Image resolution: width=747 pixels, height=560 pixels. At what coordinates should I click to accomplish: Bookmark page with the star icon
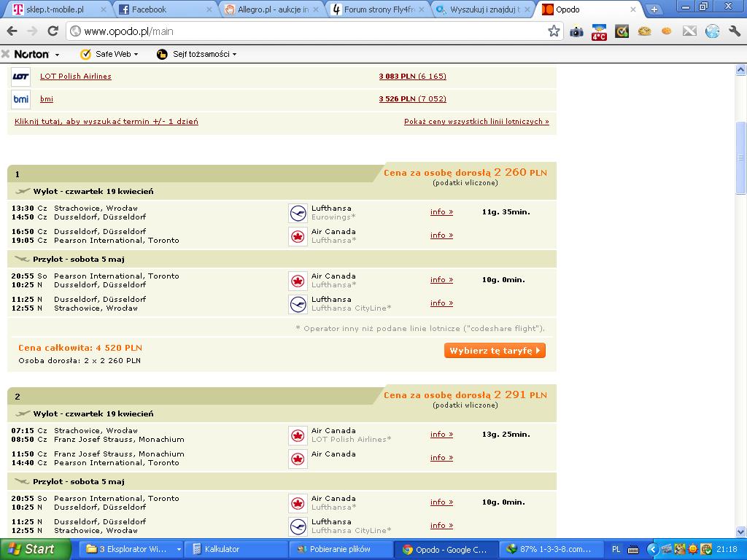(554, 31)
